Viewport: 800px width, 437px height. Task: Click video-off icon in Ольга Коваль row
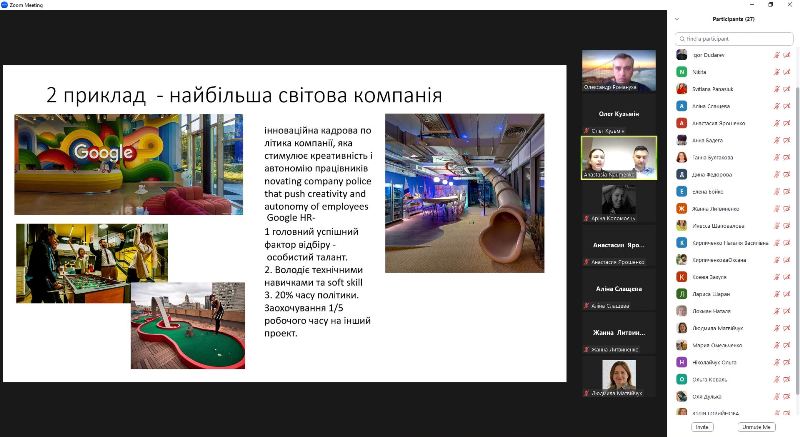click(787, 379)
